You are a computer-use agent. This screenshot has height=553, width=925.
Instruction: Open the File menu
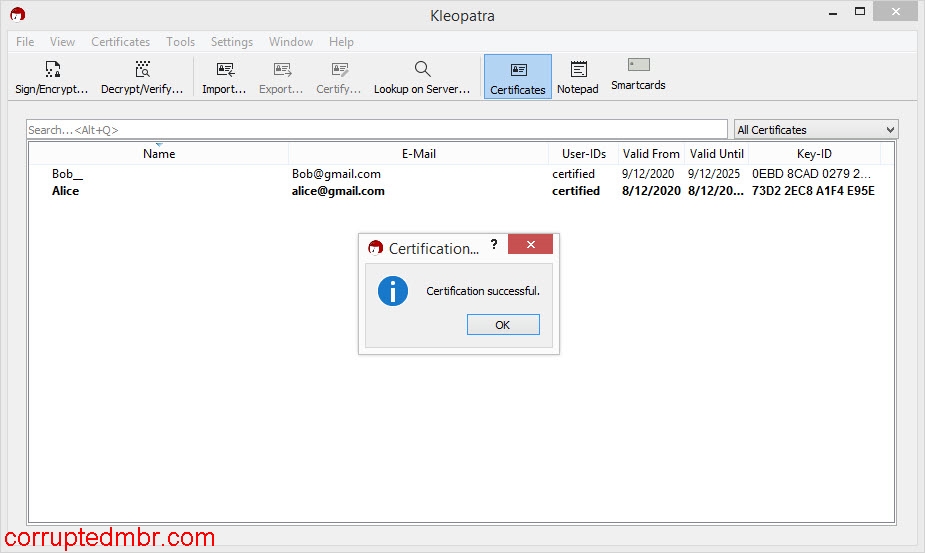click(x=25, y=42)
